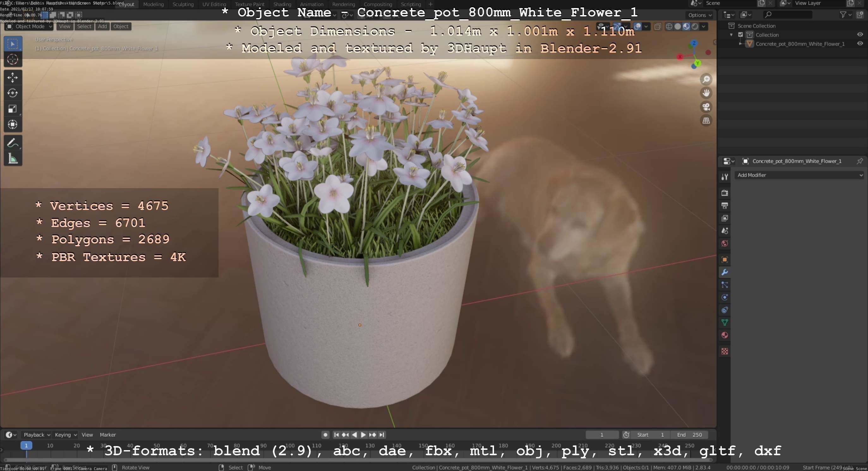Switch to orthographic grid view icon

point(706,121)
